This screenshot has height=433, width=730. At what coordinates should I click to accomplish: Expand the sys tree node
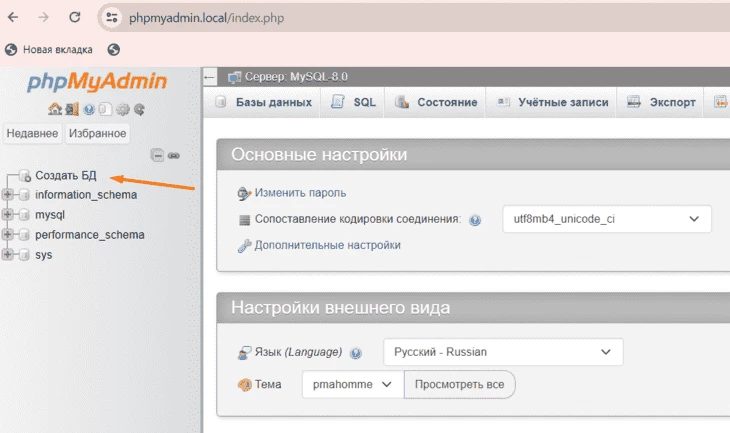click(x=7, y=254)
